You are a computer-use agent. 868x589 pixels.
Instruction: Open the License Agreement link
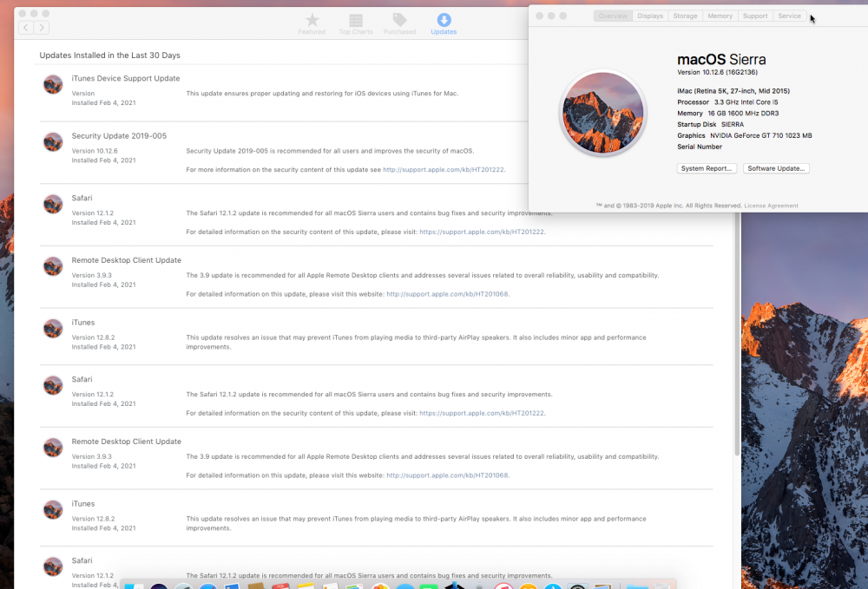coord(771,206)
